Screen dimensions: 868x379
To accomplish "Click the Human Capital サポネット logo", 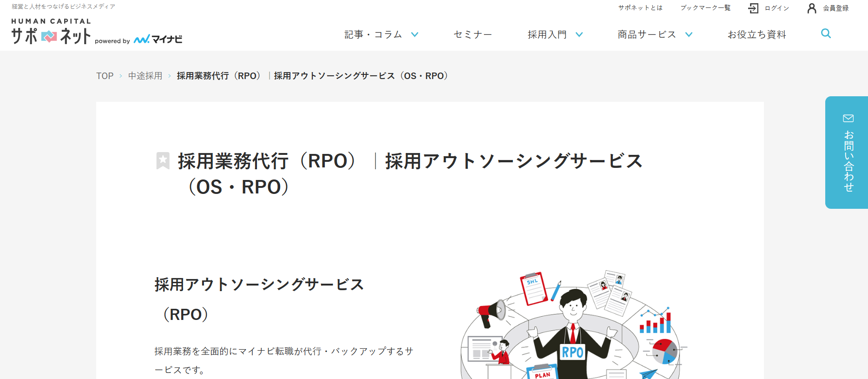I will [x=51, y=32].
